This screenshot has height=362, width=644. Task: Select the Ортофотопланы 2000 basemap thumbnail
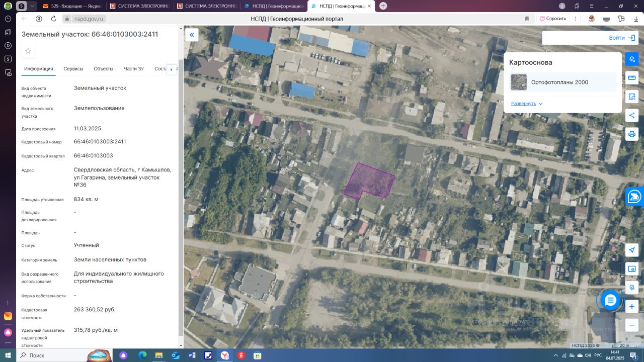[x=519, y=82]
